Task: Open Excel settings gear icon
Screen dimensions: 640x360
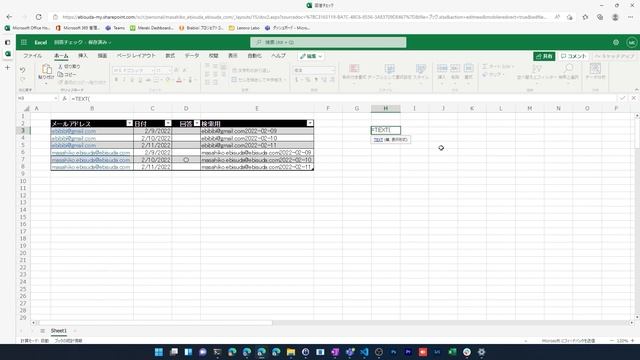Action: pos(616,42)
